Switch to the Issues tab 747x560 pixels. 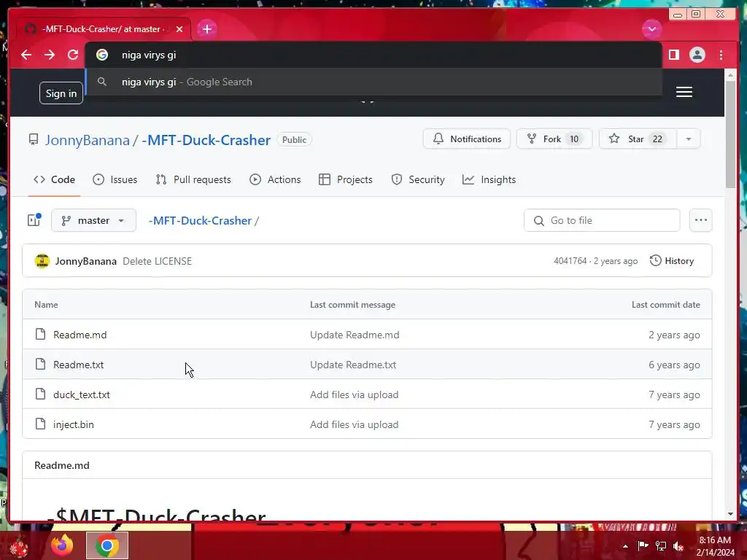(115, 179)
